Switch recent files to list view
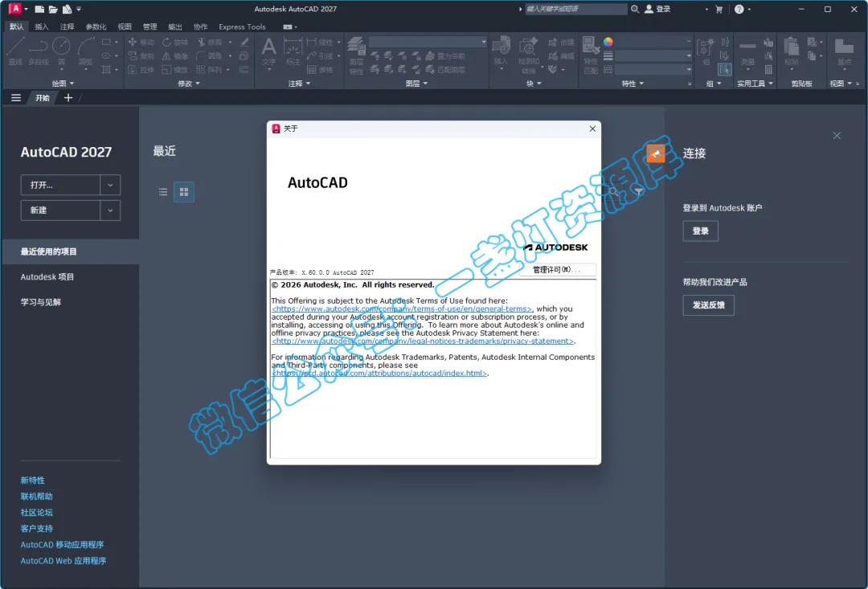The height and width of the screenshot is (589, 868). [162, 192]
